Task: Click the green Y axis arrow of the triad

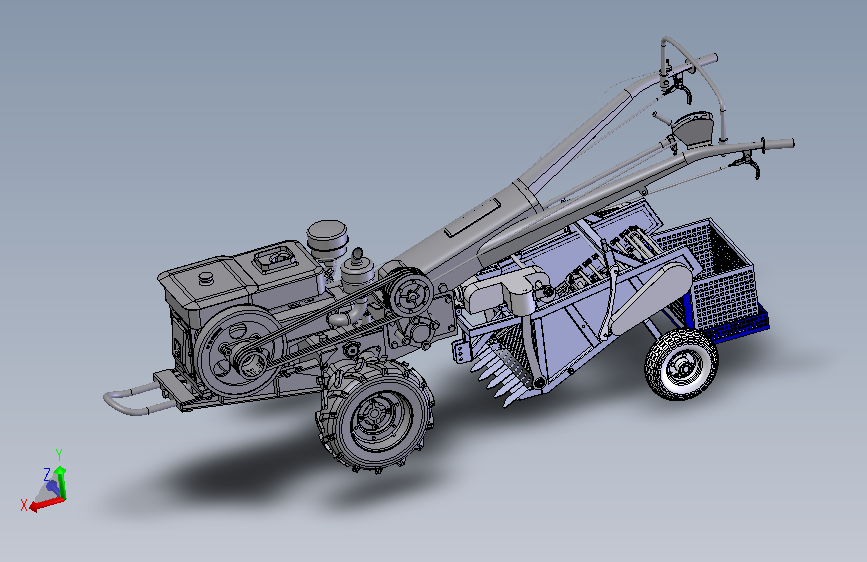Action: (61, 482)
